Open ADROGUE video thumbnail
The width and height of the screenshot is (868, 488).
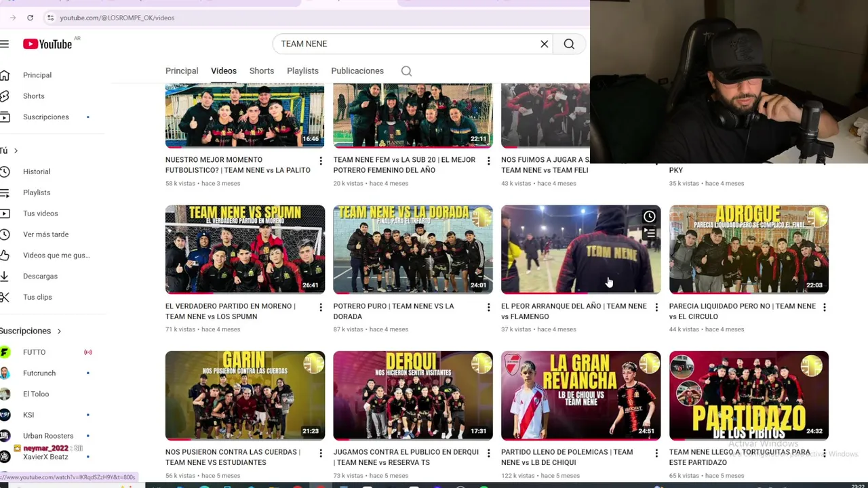pyautogui.click(x=749, y=249)
